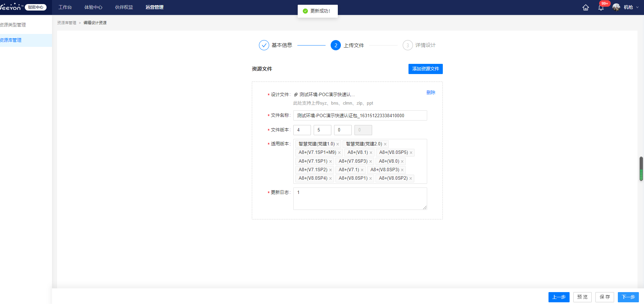Screen dimensions: 644x304
Task: Go to the home icon
Action: pyautogui.click(x=586, y=7)
